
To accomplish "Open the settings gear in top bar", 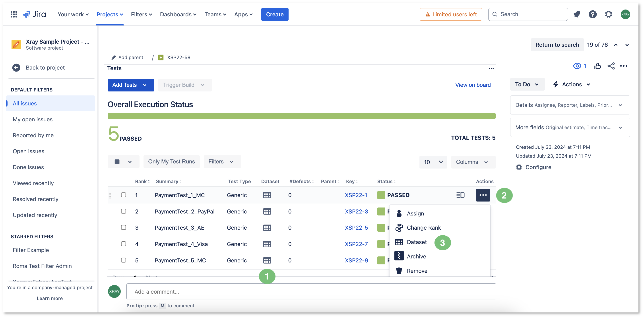I will point(609,14).
